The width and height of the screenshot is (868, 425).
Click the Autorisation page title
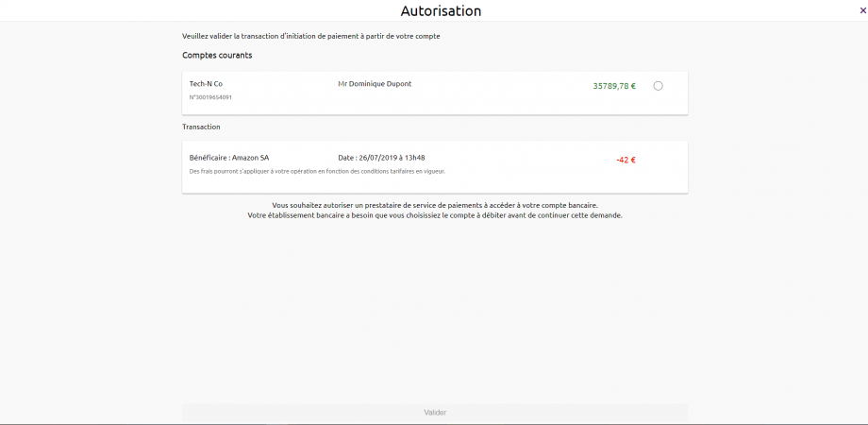tap(441, 11)
